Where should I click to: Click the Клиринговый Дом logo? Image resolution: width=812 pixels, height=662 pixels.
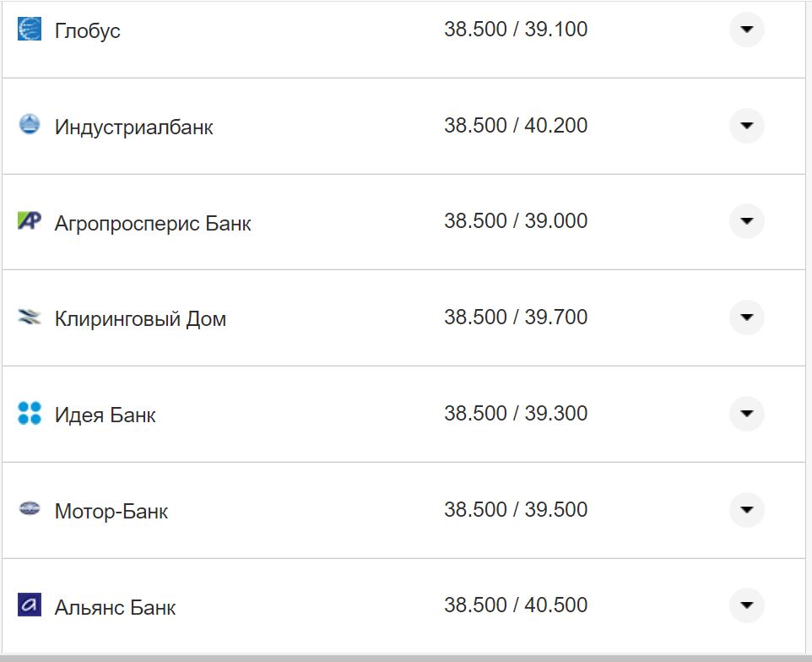pos(29,317)
